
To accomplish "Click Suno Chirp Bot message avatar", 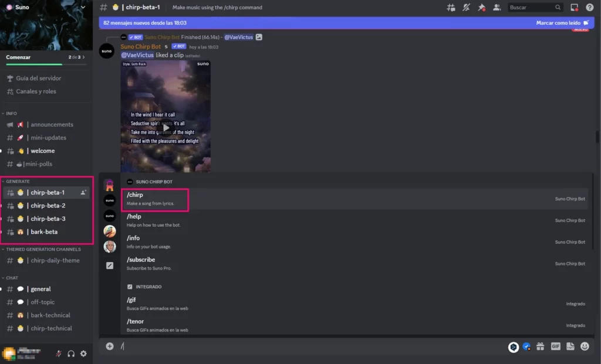I will 107,52.
